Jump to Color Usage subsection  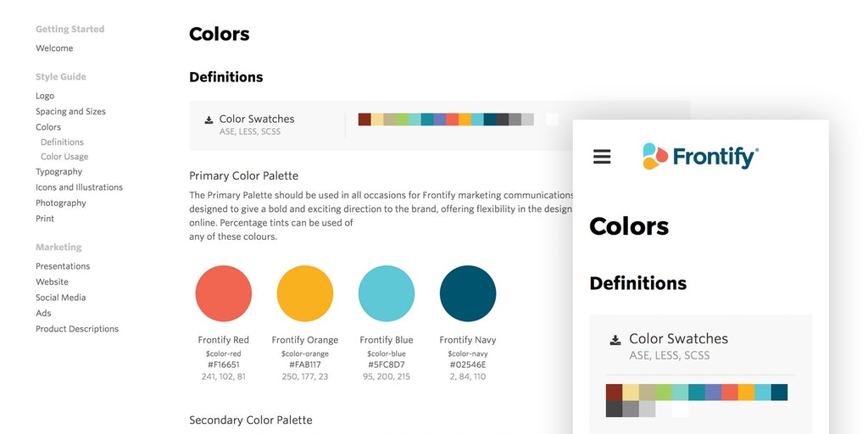64,157
